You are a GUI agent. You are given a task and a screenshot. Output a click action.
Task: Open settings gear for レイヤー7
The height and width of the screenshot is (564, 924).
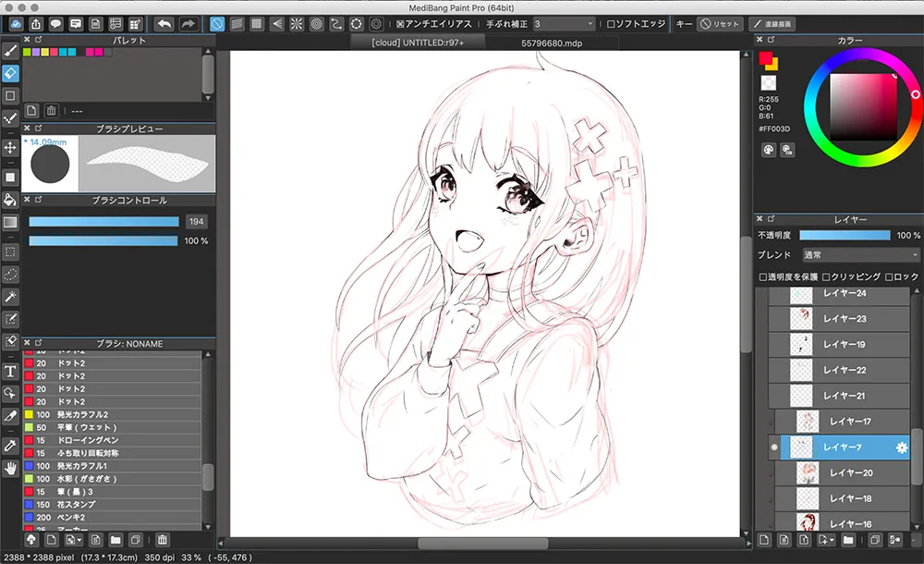click(902, 448)
